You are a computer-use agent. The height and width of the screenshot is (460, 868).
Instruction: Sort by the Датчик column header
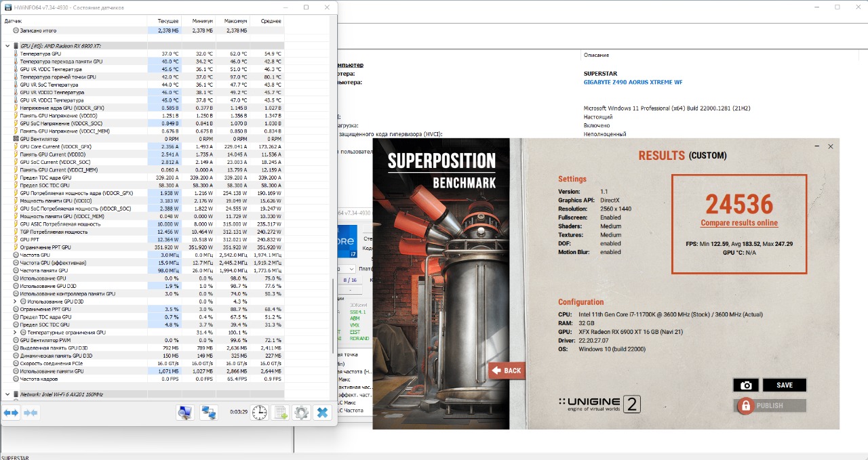click(x=75, y=21)
